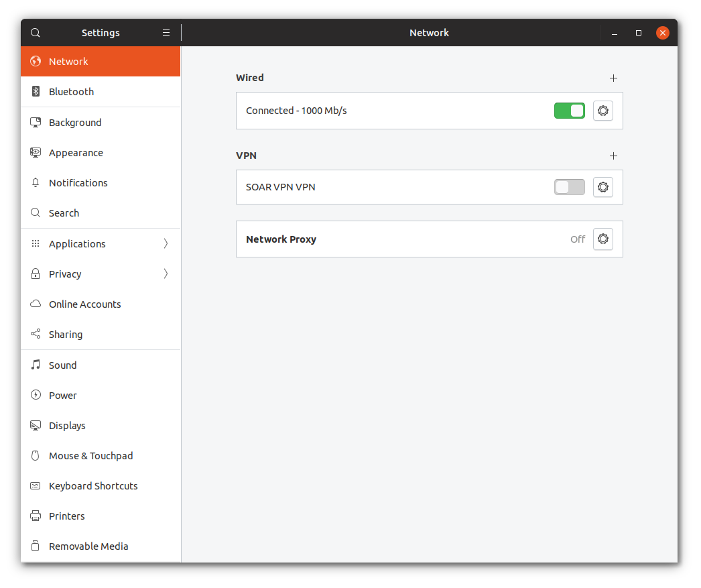Click the Background monitor icon
Viewport: 701px width, 588px height.
point(36,123)
